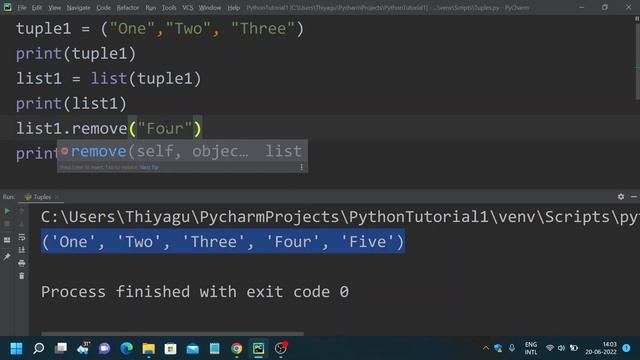Open the Refactor menu
Viewport: 640px width, 360px height.
[x=127, y=8]
